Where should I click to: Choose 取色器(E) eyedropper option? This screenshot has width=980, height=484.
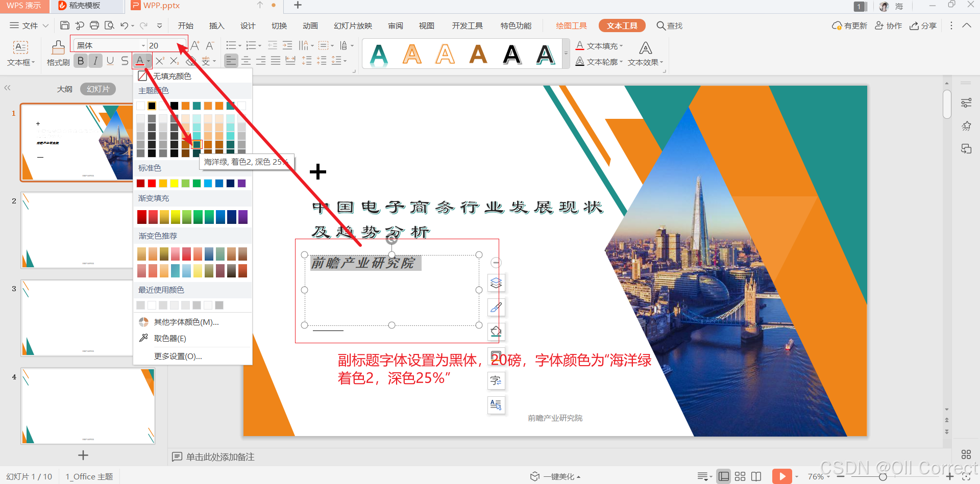[192, 338]
